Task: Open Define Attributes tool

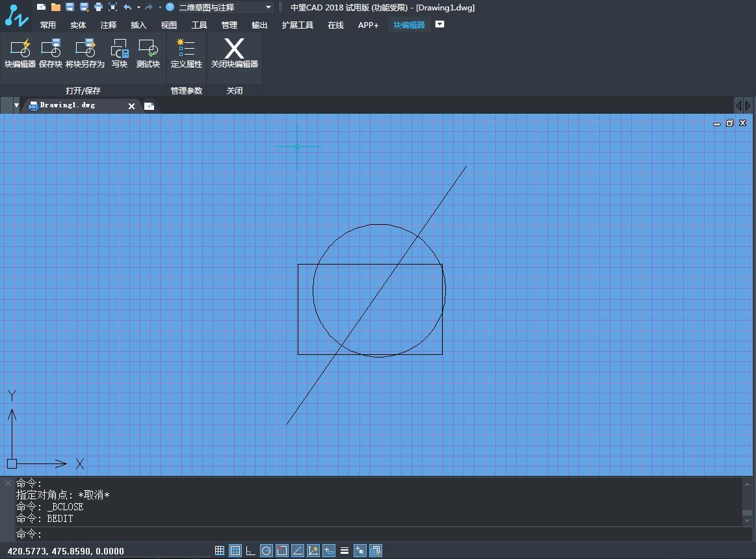Action: [x=187, y=53]
